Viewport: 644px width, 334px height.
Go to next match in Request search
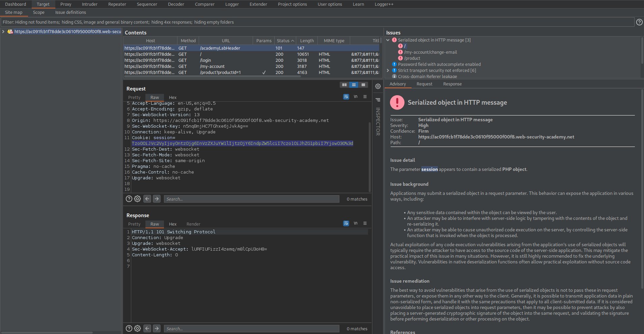click(157, 199)
